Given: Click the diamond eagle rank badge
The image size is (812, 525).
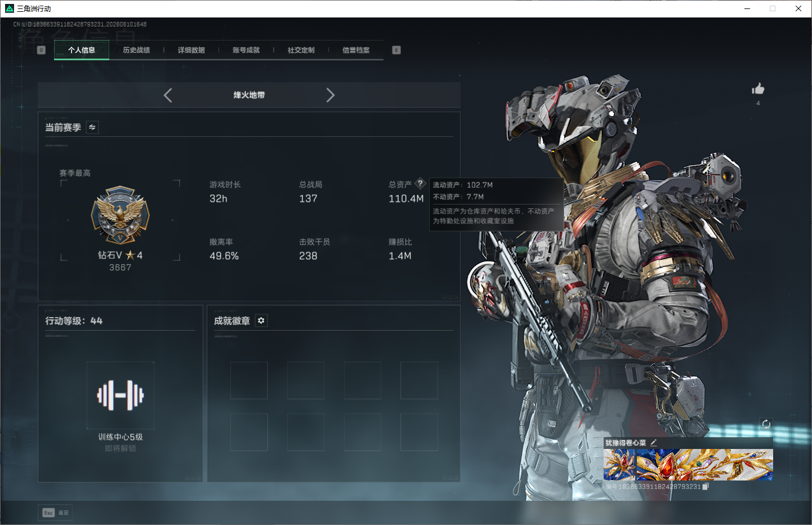Looking at the screenshot, I should click(121, 216).
